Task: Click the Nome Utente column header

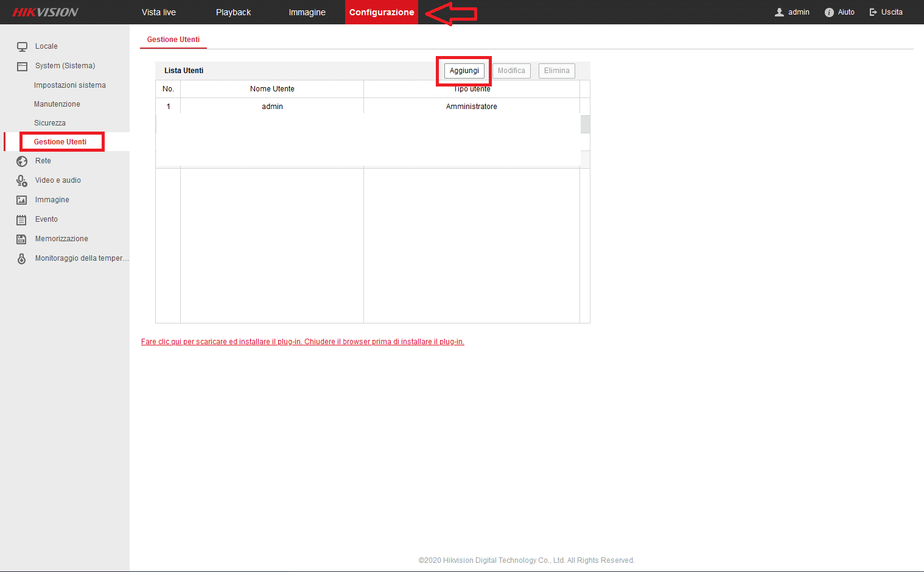Action: coord(272,89)
